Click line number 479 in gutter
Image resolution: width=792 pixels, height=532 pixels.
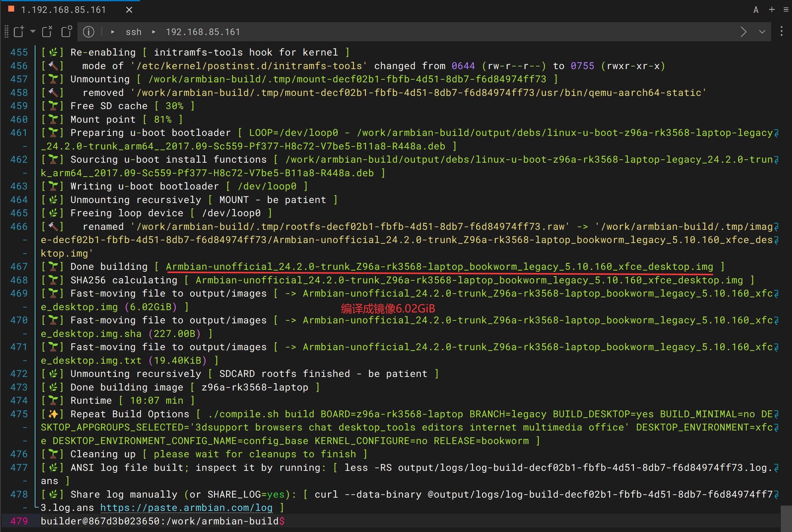(19, 521)
